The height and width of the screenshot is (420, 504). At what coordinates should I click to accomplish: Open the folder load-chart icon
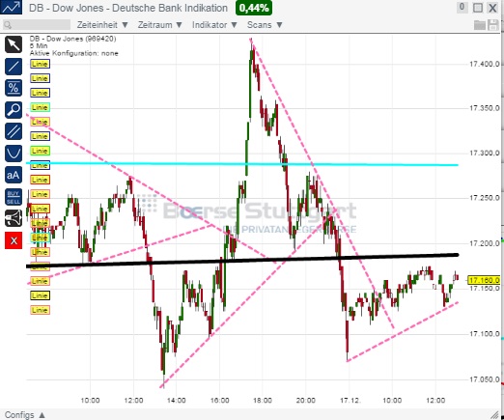480,25
